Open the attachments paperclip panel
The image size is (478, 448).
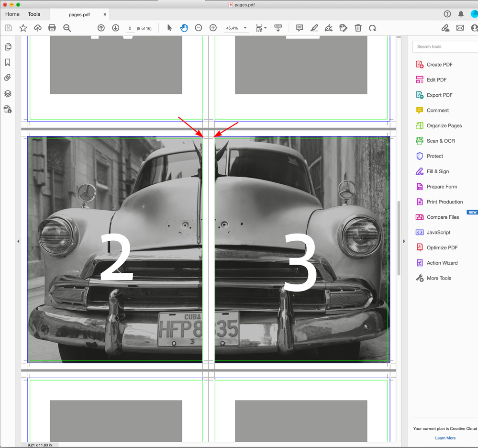click(8, 78)
